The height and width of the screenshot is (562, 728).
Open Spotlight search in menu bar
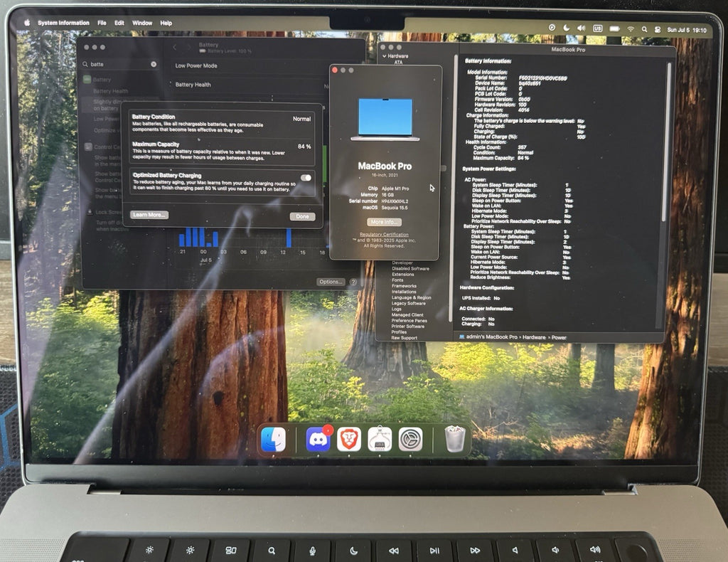[x=644, y=29]
